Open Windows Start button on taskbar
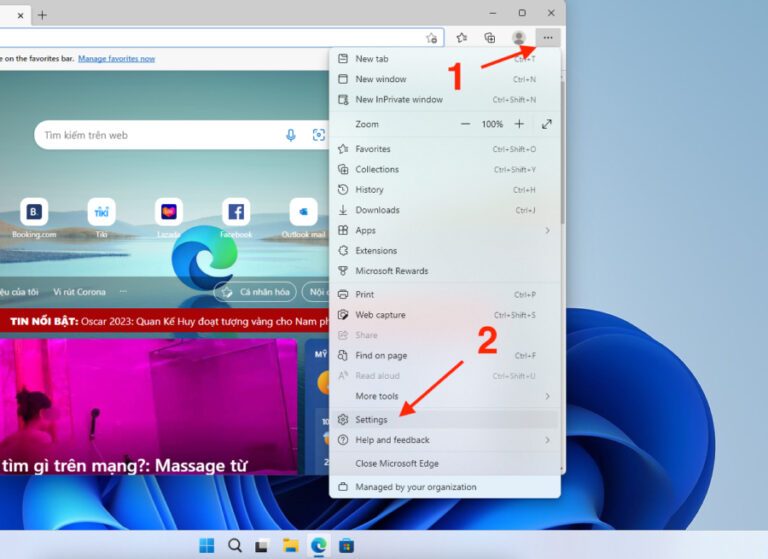Screen dimensions: 768x559 (x=207, y=545)
